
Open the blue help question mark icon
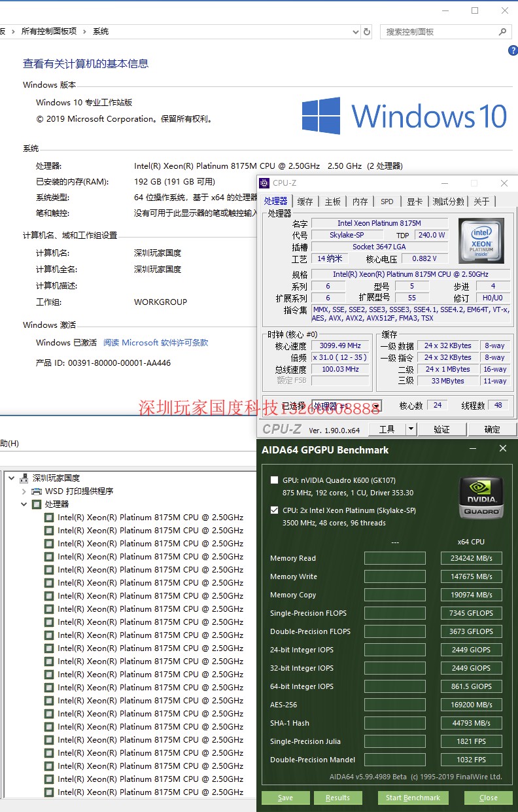point(513,51)
